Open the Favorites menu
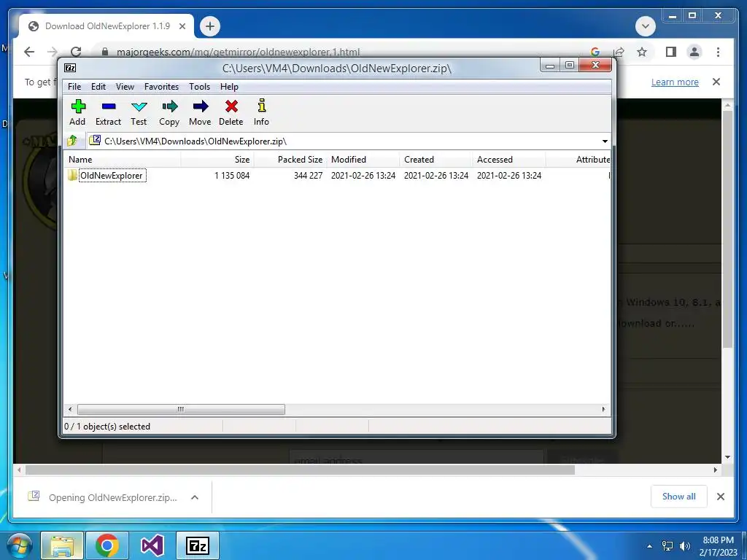This screenshot has height=560, width=747. [x=161, y=87]
